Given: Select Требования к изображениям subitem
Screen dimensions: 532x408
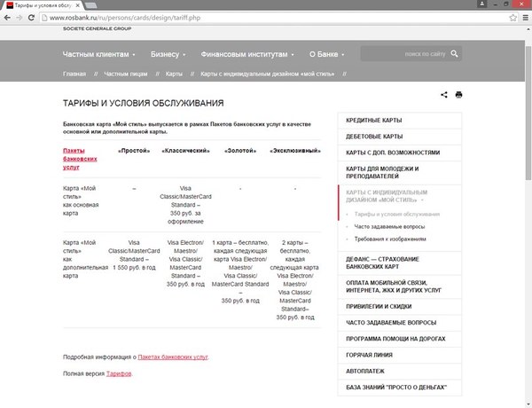Looking at the screenshot, I should [390, 239].
